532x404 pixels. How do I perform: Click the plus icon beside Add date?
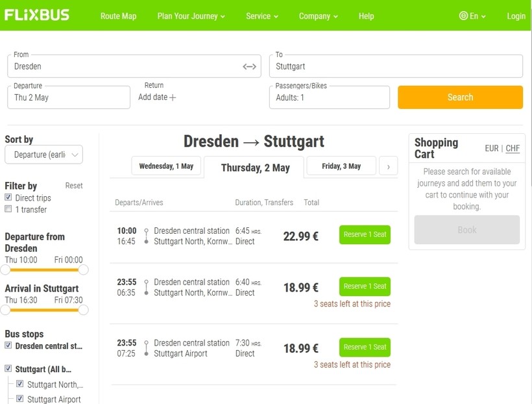[173, 97]
